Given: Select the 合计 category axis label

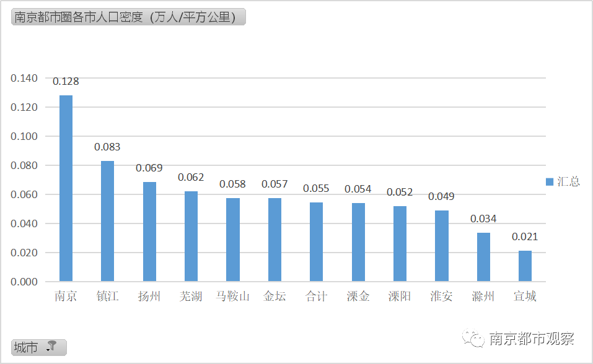Looking at the screenshot, I should coord(316,296).
